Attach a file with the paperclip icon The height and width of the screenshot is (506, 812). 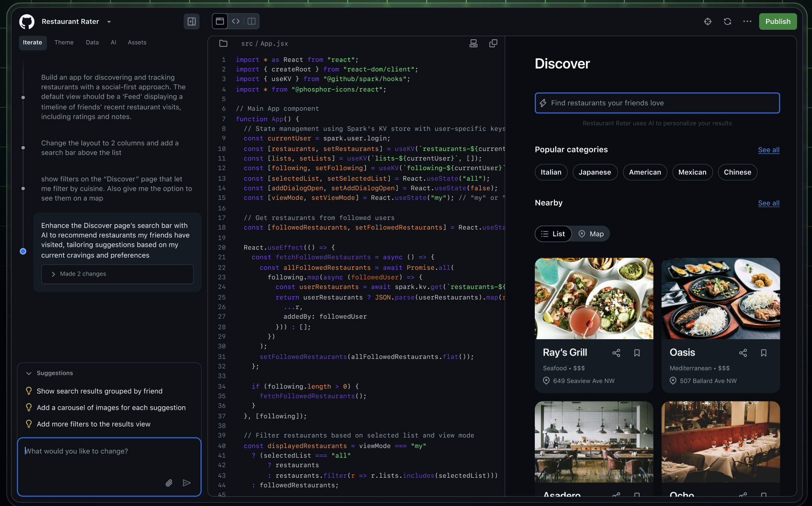(x=169, y=483)
